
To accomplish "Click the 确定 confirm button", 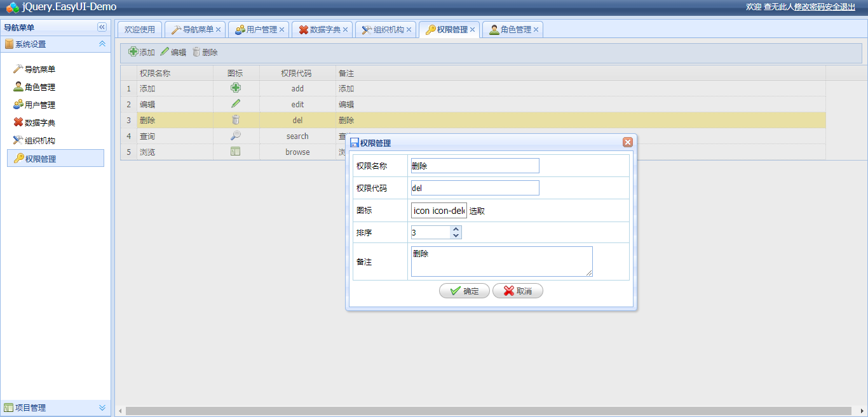I will (x=465, y=291).
